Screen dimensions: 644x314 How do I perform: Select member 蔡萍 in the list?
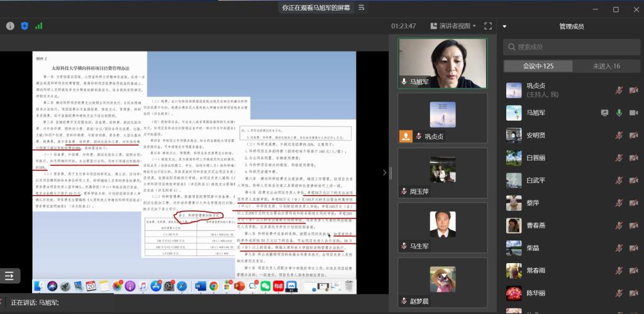(x=533, y=203)
